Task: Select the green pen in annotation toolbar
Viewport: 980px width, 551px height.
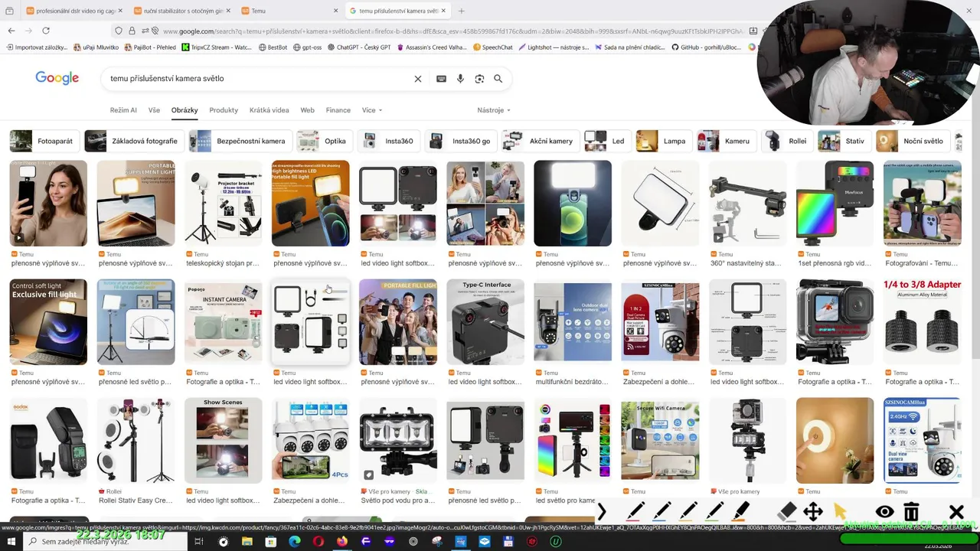Action: click(715, 511)
